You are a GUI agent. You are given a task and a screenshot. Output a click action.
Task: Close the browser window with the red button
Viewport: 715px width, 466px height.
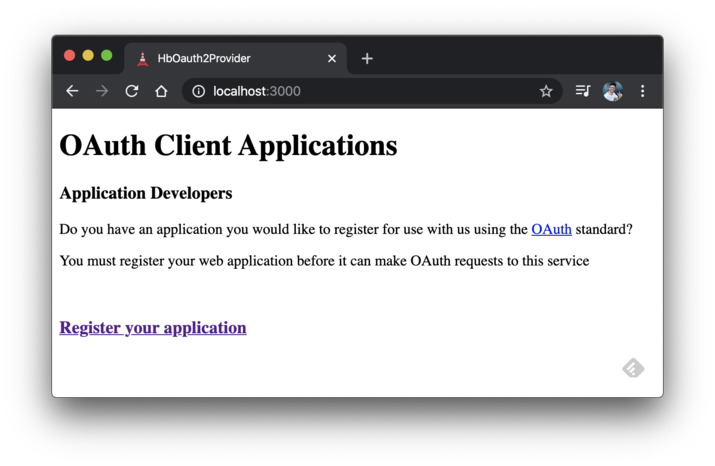point(70,56)
